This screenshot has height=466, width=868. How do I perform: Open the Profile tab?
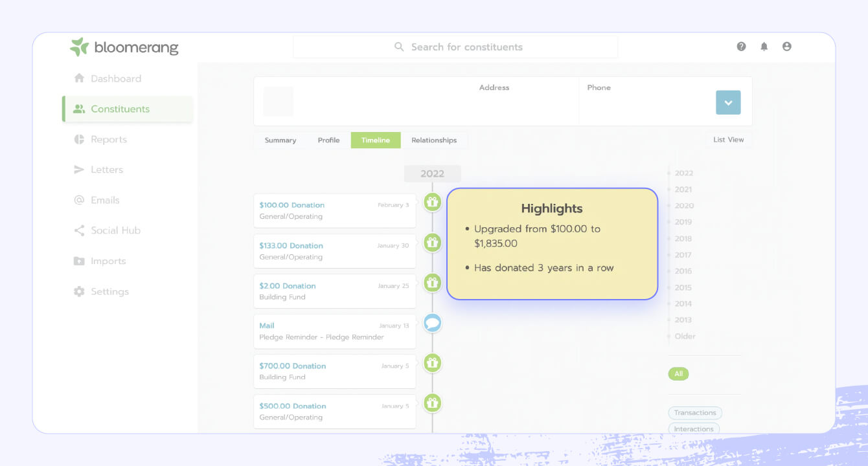pos(329,140)
